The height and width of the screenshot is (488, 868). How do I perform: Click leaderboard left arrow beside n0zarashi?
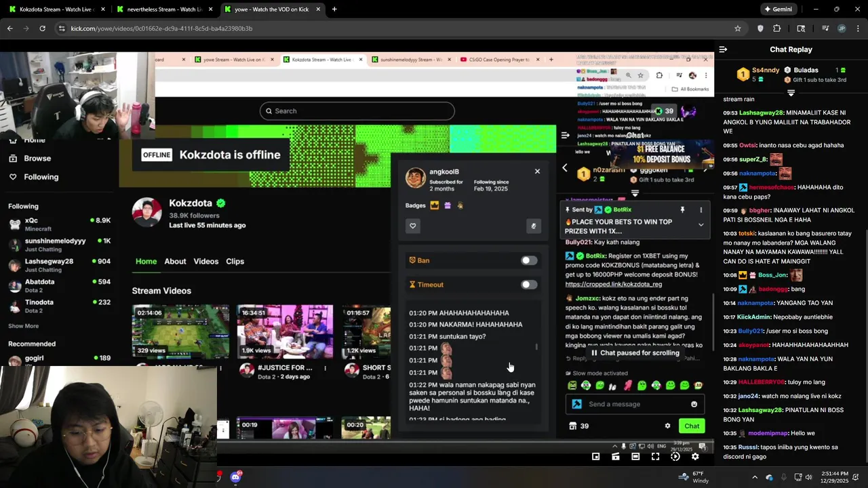[565, 167]
